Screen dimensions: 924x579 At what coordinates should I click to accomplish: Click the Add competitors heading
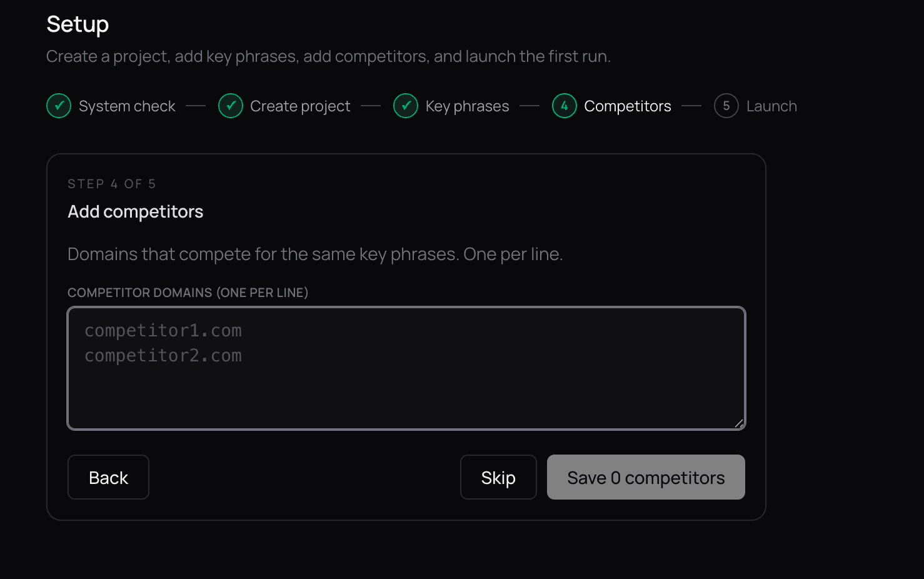pos(136,212)
